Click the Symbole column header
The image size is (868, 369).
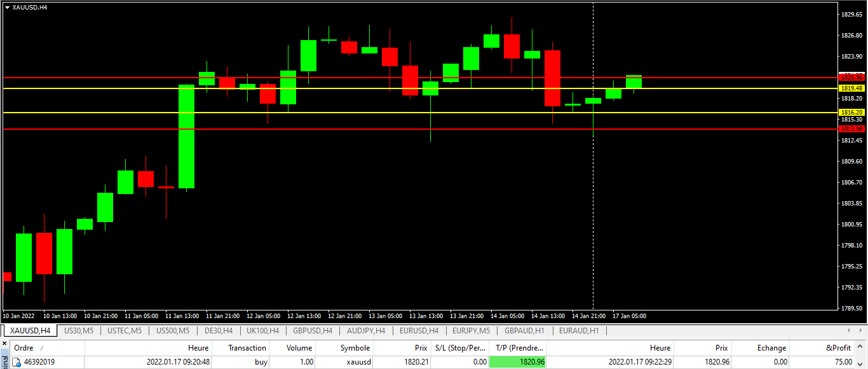[x=355, y=348]
